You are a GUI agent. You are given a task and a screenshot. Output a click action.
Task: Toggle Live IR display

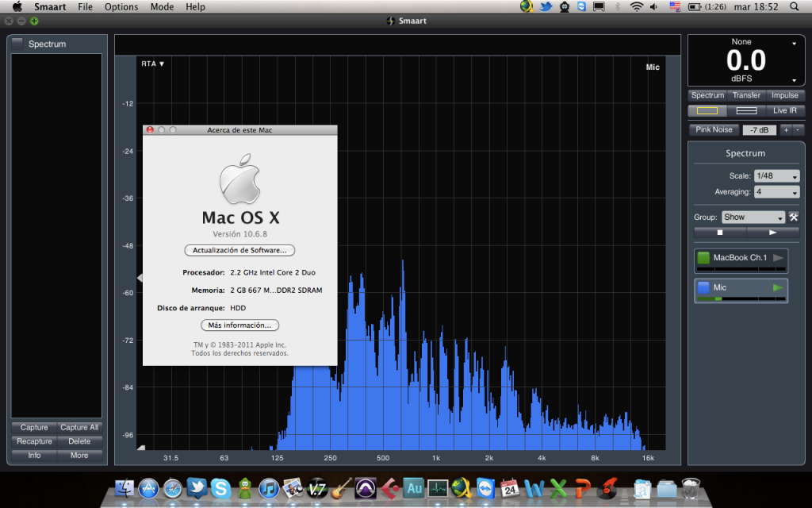(x=785, y=111)
